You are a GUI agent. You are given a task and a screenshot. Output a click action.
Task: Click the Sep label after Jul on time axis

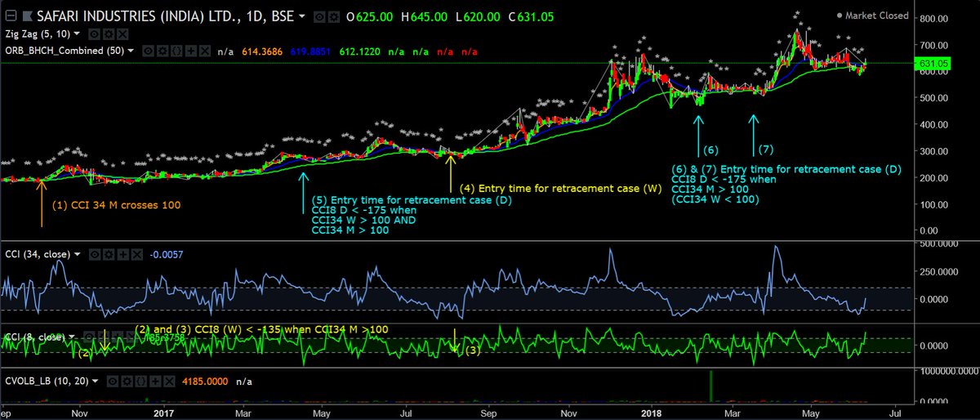point(488,413)
